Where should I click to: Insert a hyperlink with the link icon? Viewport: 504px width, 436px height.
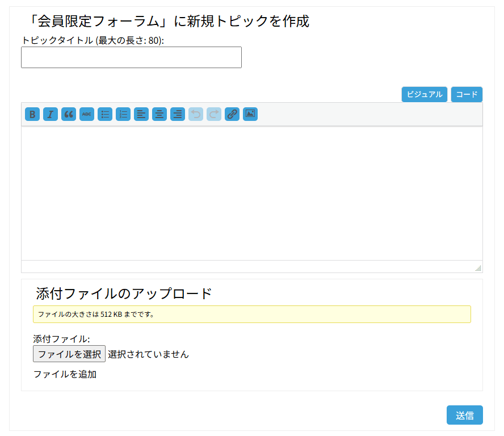[232, 114]
